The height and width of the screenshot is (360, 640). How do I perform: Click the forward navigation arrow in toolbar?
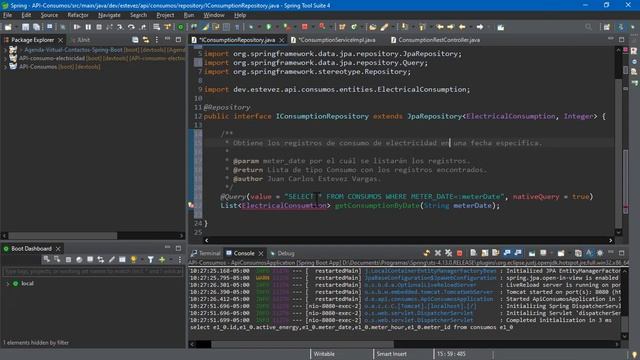[480, 27]
